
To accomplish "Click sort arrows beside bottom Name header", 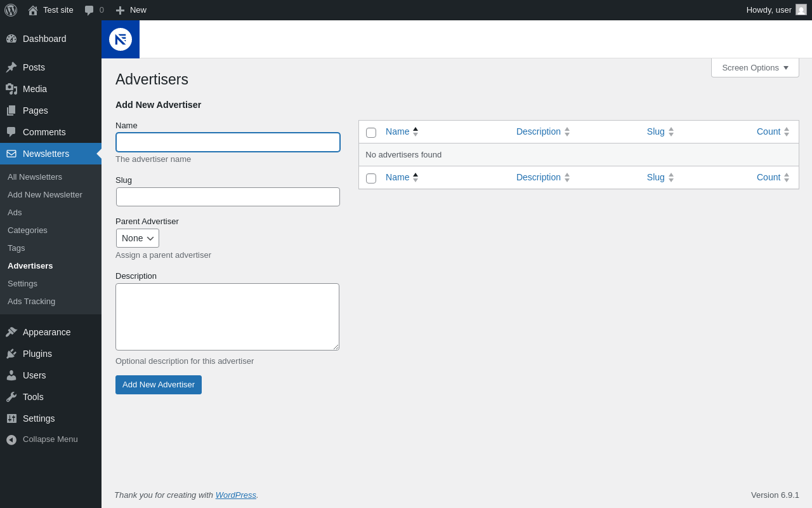I will pyautogui.click(x=416, y=178).
